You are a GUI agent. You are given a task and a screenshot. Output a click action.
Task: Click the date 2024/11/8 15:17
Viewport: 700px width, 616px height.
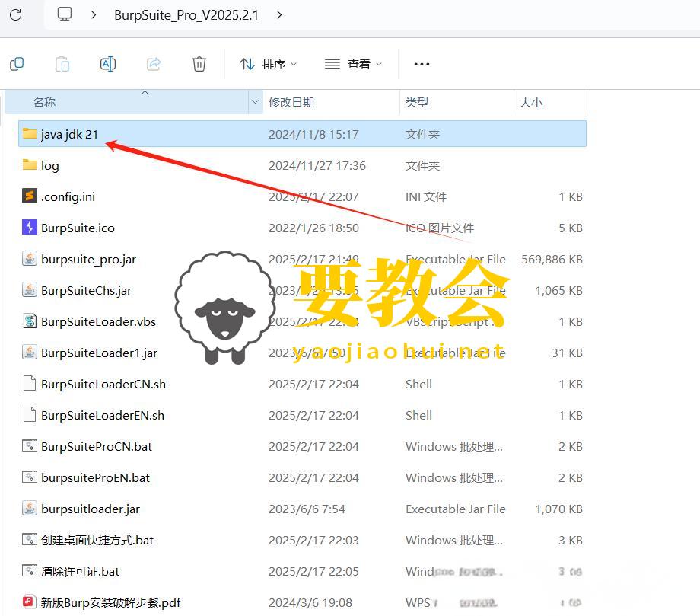[313, 135]
